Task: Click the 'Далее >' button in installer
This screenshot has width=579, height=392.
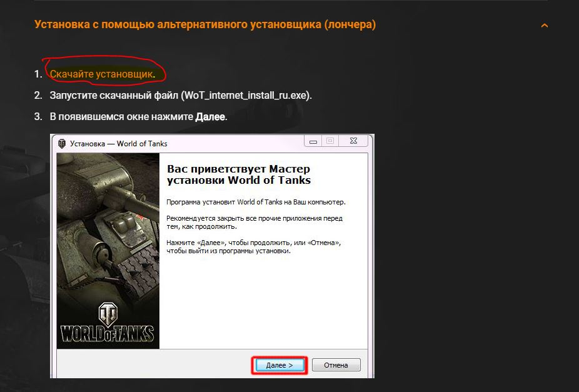Action: pyautogui.click(x=279, y=365)
